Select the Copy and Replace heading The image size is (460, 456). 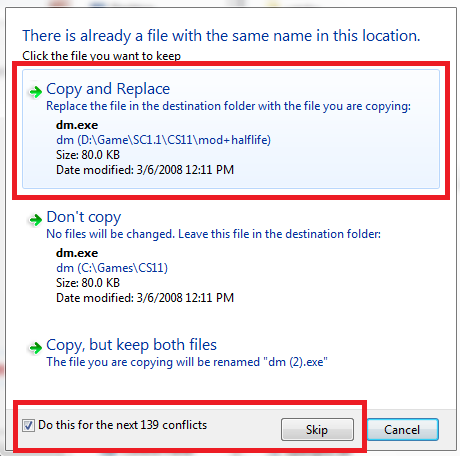coord(108,89)
